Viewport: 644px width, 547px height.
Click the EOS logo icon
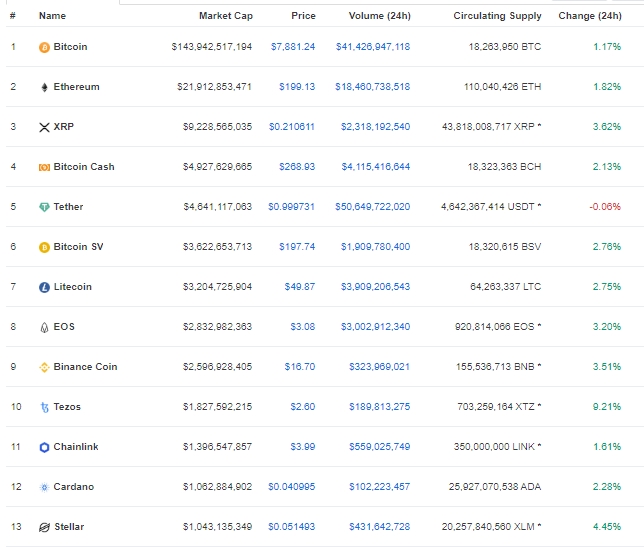point(44,327)
